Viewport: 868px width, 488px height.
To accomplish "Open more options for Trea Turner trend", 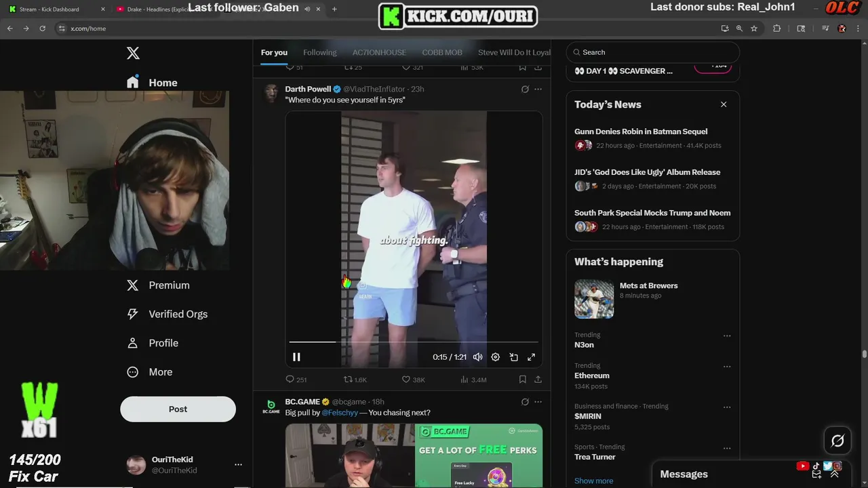I will [x=727, y=448].
